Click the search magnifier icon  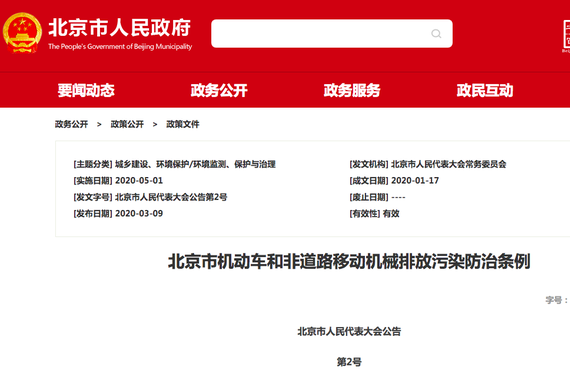pos(436,34)
